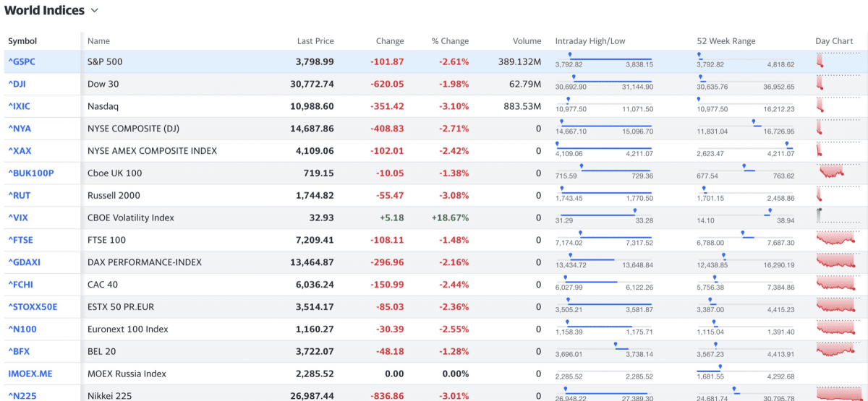Viewport: 868px width, 401px height.
Task: Click the percent change -3.08%
Action: click(x=454, y=196)
